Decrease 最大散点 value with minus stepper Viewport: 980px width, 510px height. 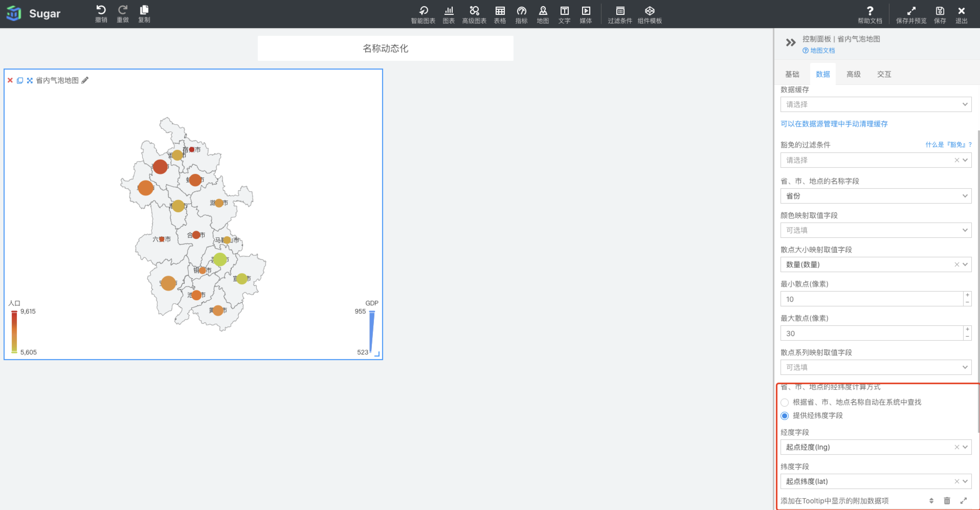tap(967, 337)
